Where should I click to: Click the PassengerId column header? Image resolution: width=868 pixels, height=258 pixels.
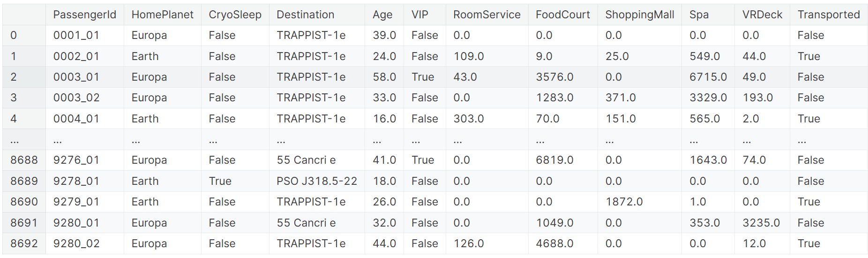84,15
